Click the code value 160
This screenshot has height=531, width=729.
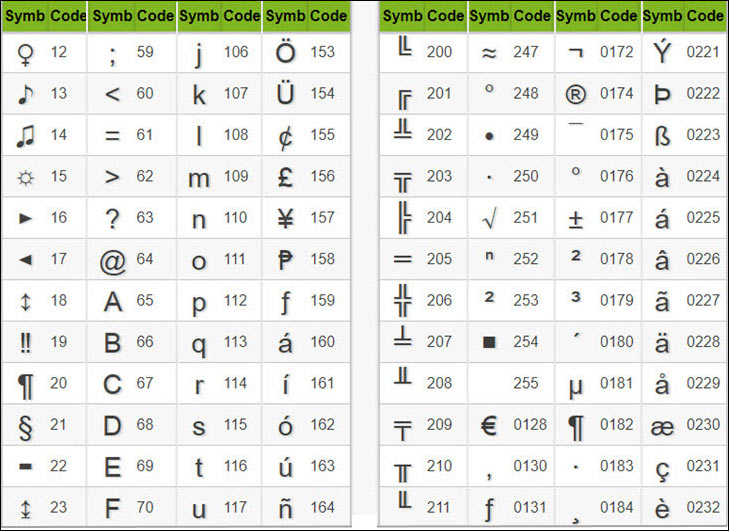pos(323,342)
